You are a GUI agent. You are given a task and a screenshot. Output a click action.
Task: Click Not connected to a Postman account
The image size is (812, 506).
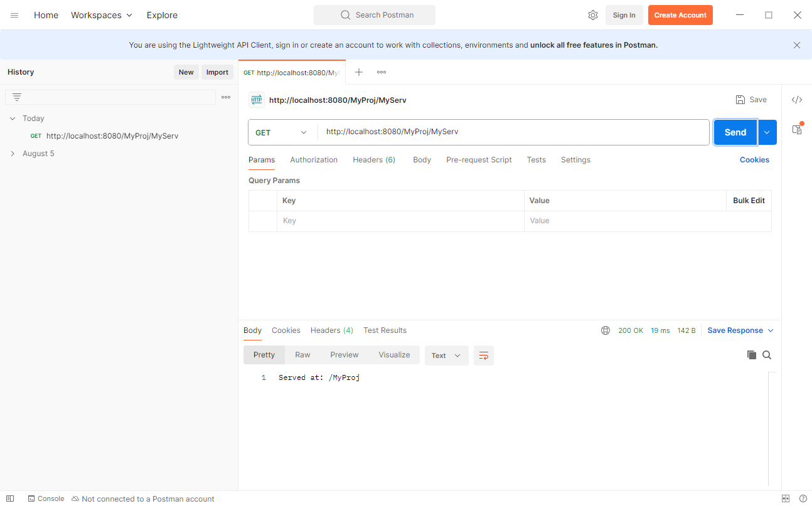[143, 499]
